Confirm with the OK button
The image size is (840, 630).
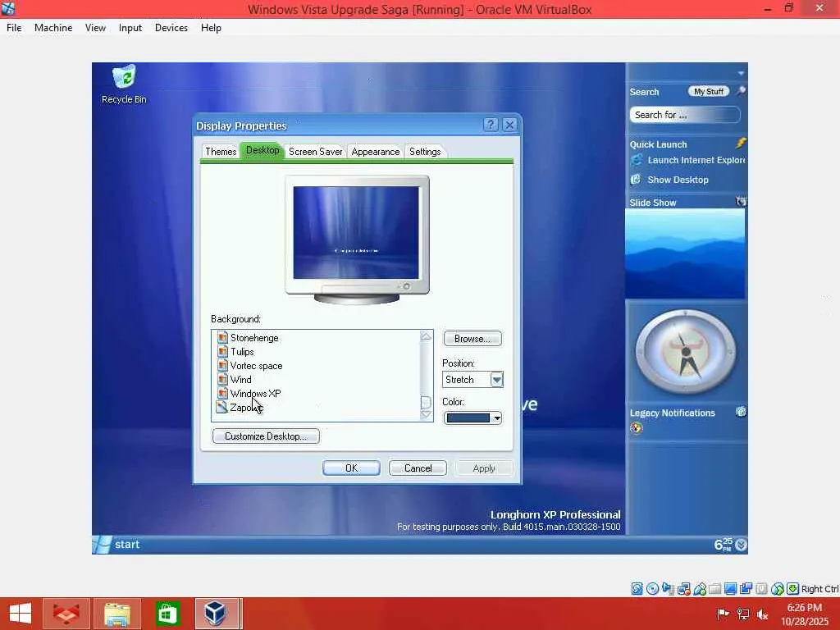pos(351,468)
